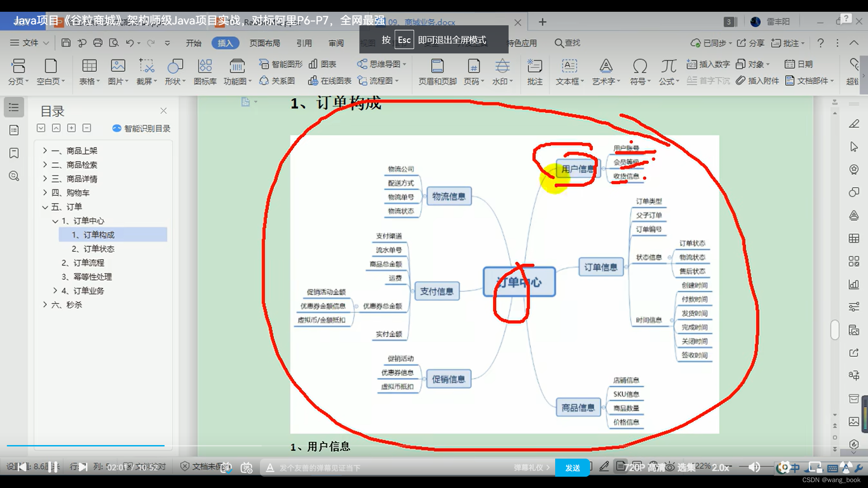Image resolution: width=868 pixels, height=488 pixels.
Task: Insert a Formula (公式)
Action: click(669, 71)
